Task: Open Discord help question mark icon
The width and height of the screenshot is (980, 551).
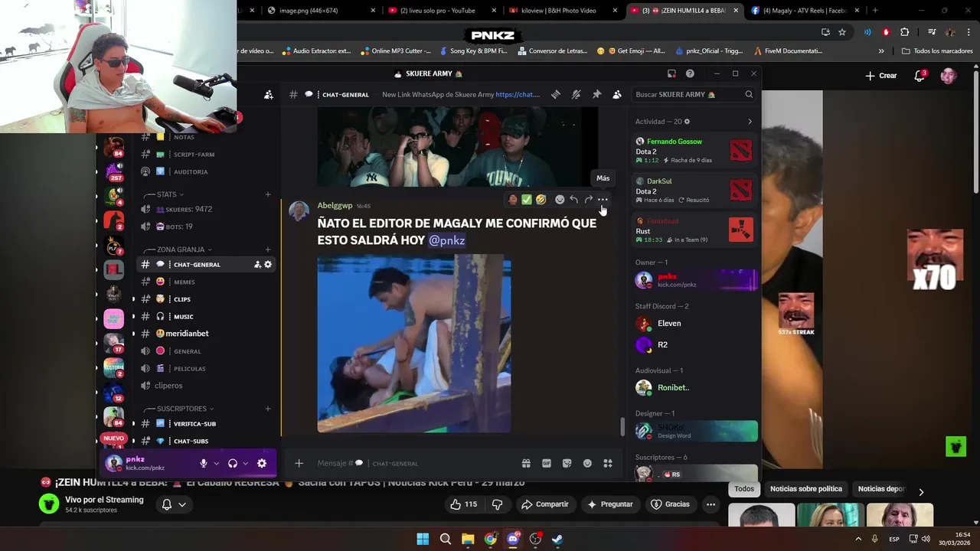Action: pos(690,73)
